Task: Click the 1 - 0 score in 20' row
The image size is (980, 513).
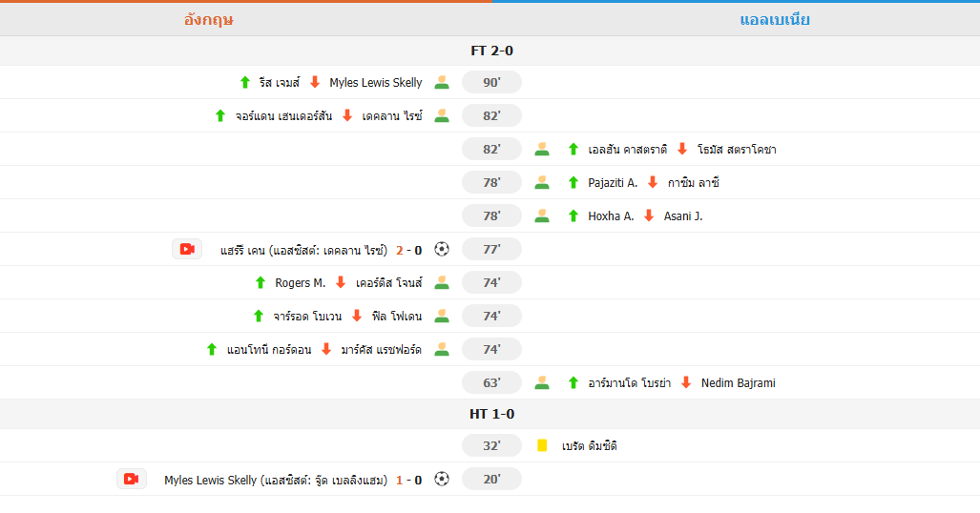Action: point(409,480)
